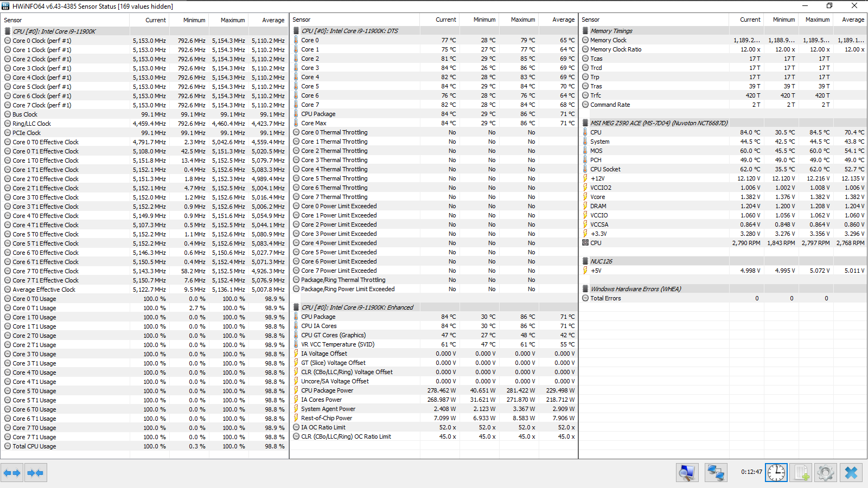The image size is (868, 488).
Task: Click the chip icon beside Memory Timings
Action: 585,31
